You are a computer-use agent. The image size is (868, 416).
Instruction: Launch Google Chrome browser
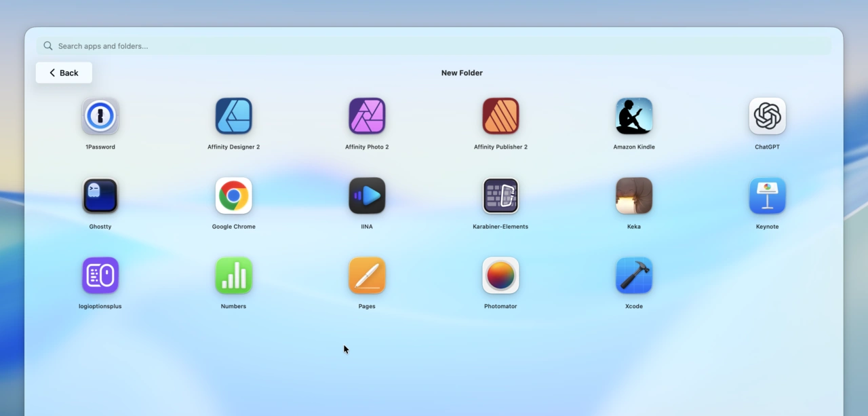pos(233,196)
